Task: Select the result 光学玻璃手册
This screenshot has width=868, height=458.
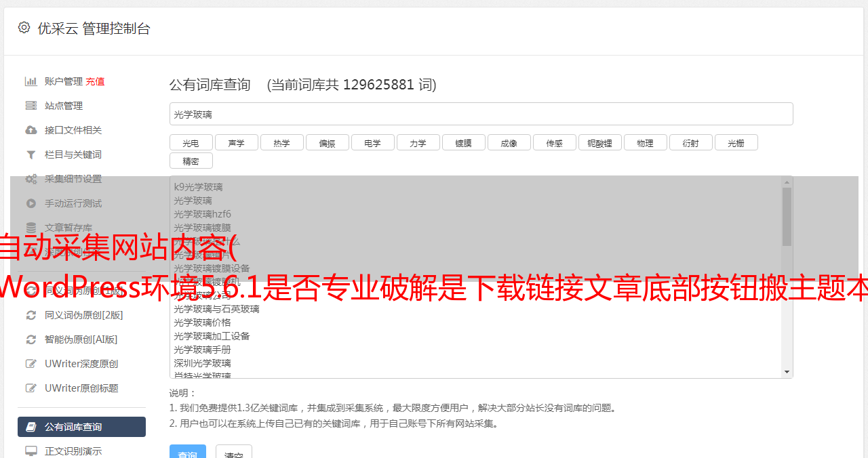Action: (202, 350)
